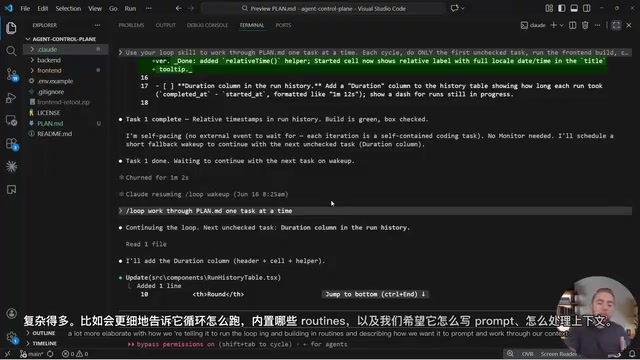Open the LICENSE file

49,113
